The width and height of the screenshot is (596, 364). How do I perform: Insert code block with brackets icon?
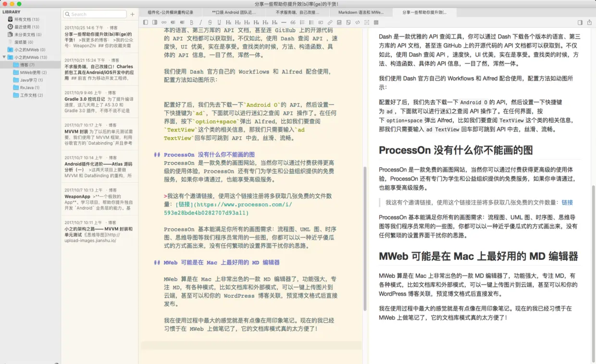pyautogui.click(x=357, y=22)
